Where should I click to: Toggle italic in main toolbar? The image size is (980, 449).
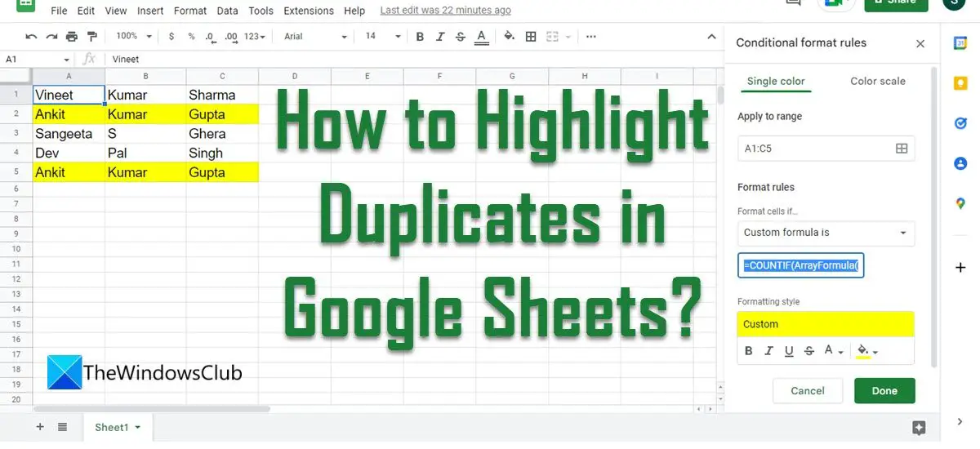tap(440, 37)
